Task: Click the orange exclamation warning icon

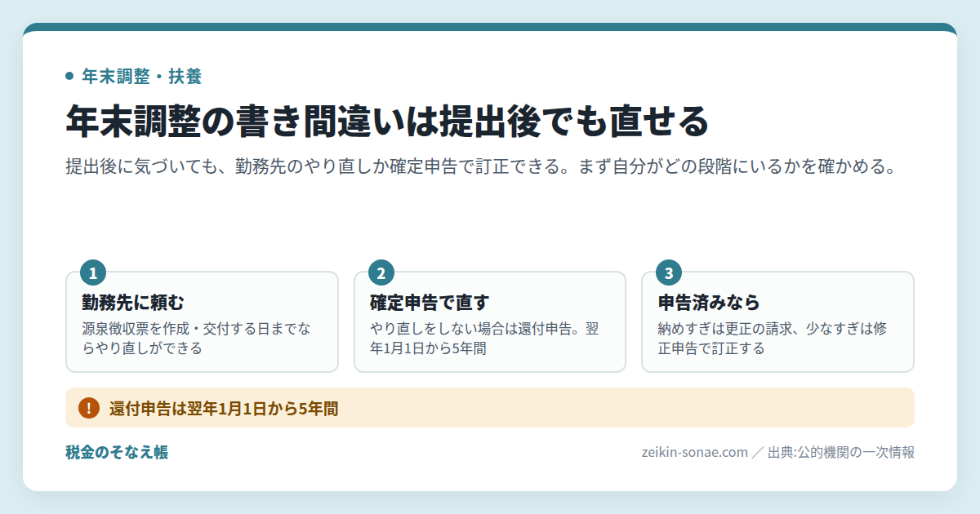Action: pyautogui.click(x=88, y=408)
